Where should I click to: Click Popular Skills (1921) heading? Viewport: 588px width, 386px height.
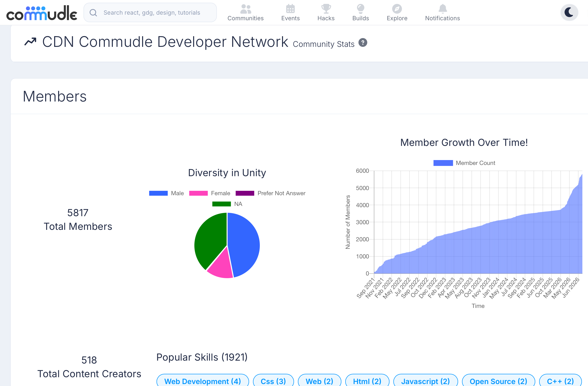[x=202, y=357]
